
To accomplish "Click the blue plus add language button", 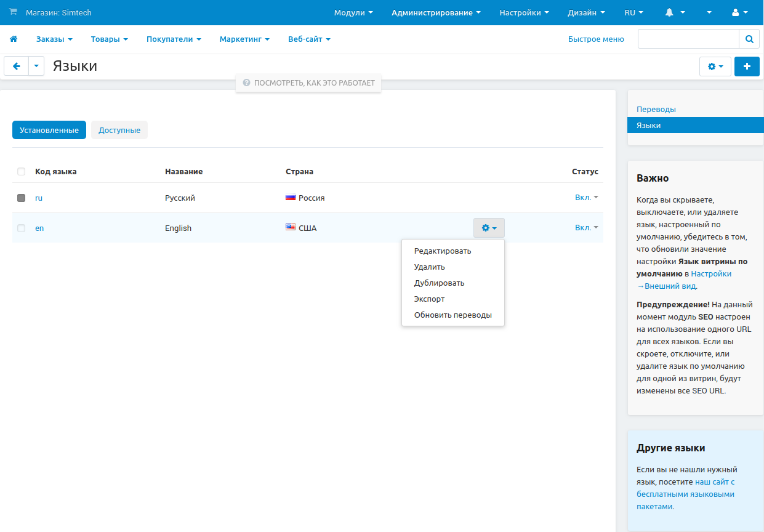I will click(x=747, y=66).
